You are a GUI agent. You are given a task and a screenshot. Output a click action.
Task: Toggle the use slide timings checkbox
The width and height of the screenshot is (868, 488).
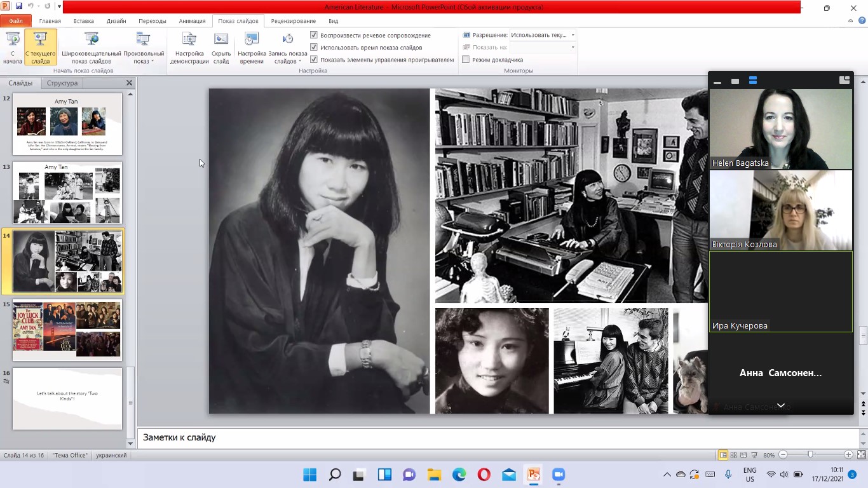pos(314,47)
